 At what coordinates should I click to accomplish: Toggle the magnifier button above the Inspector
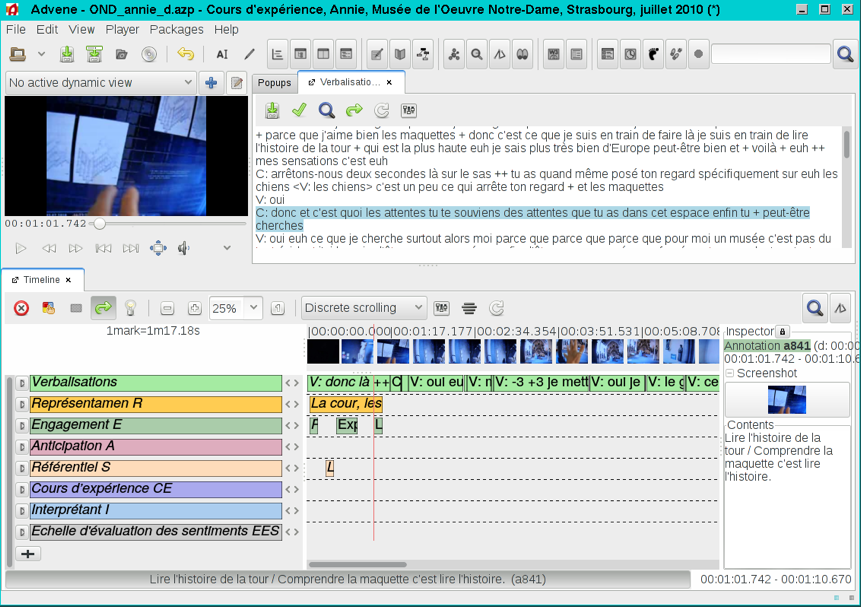click(815, 308)
